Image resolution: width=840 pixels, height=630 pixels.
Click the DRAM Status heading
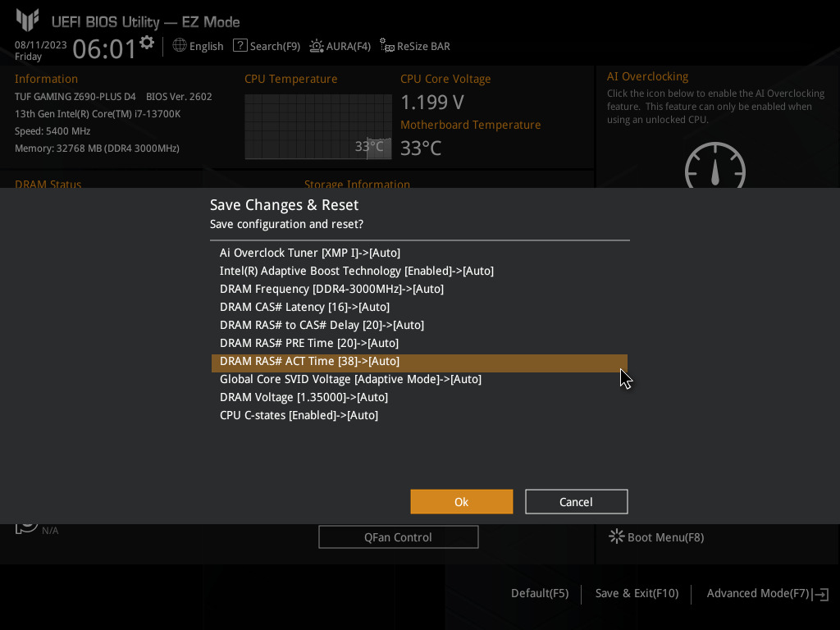48,183
